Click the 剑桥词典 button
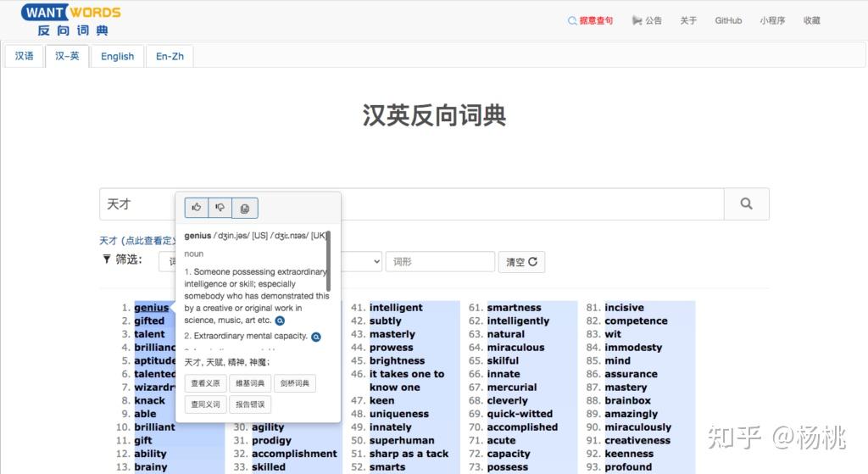868x474 pixels. 294,383
